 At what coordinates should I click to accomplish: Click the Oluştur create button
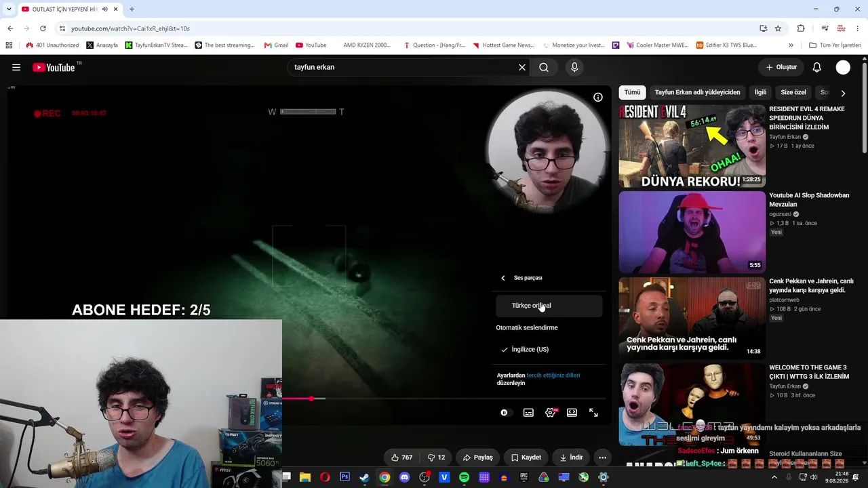pos(781,67)
